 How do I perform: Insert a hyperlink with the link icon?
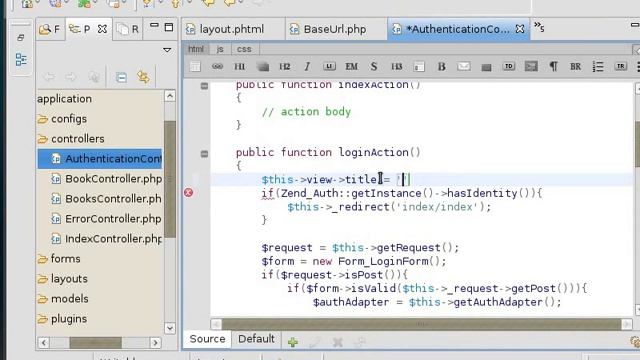[217, 66]
